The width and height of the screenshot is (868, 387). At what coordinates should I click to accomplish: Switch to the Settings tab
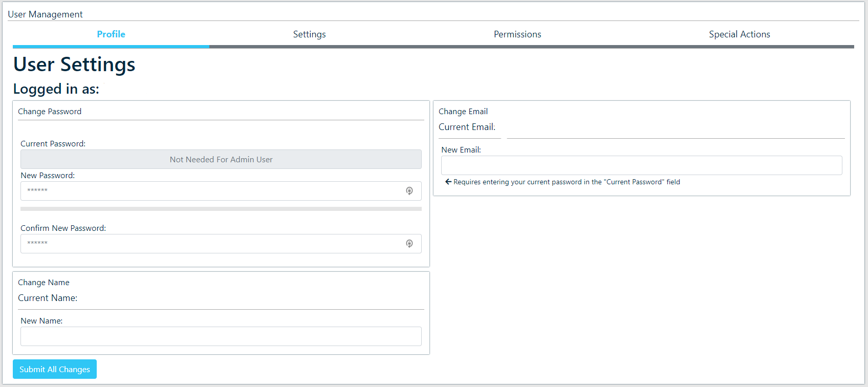(x=309, y=34)
